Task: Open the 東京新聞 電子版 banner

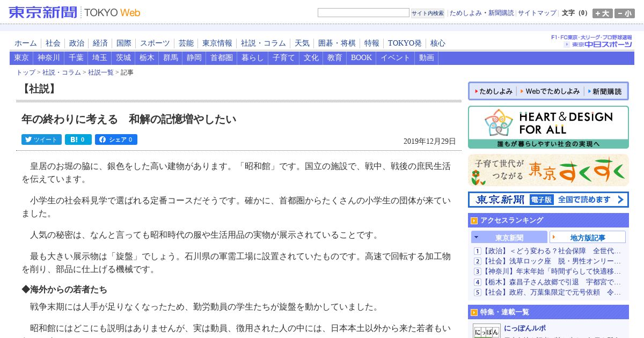Action: coord(548,200)
